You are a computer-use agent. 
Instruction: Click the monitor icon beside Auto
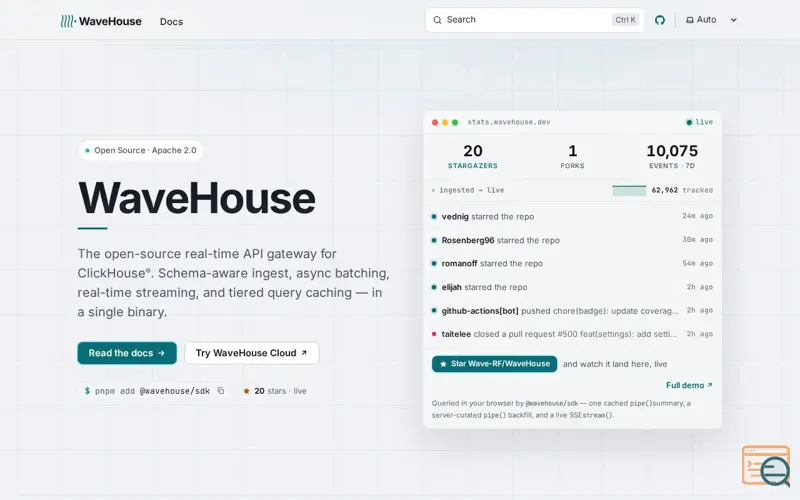[x=690, y=20]
